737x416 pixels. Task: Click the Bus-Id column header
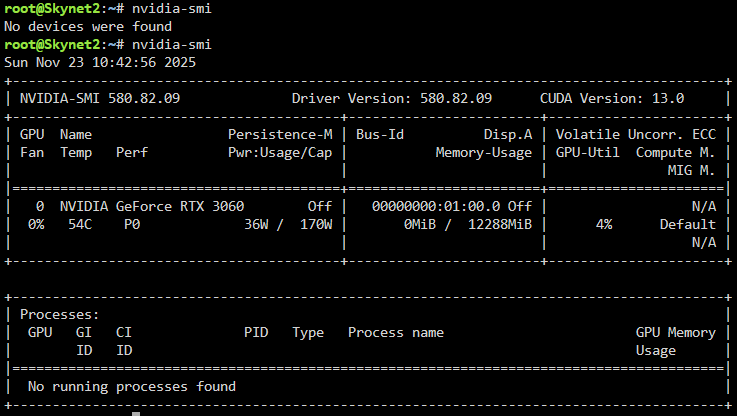(380, 134)
